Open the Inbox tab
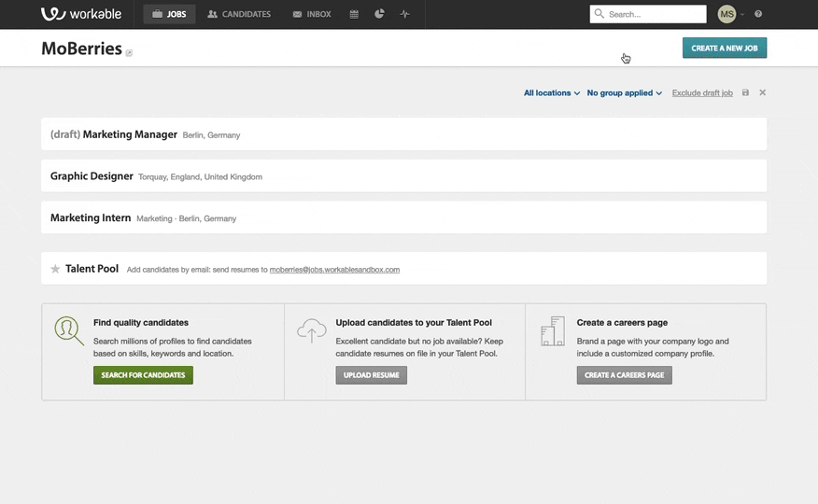The image size is (818, 504). click(x=312, y=14)
